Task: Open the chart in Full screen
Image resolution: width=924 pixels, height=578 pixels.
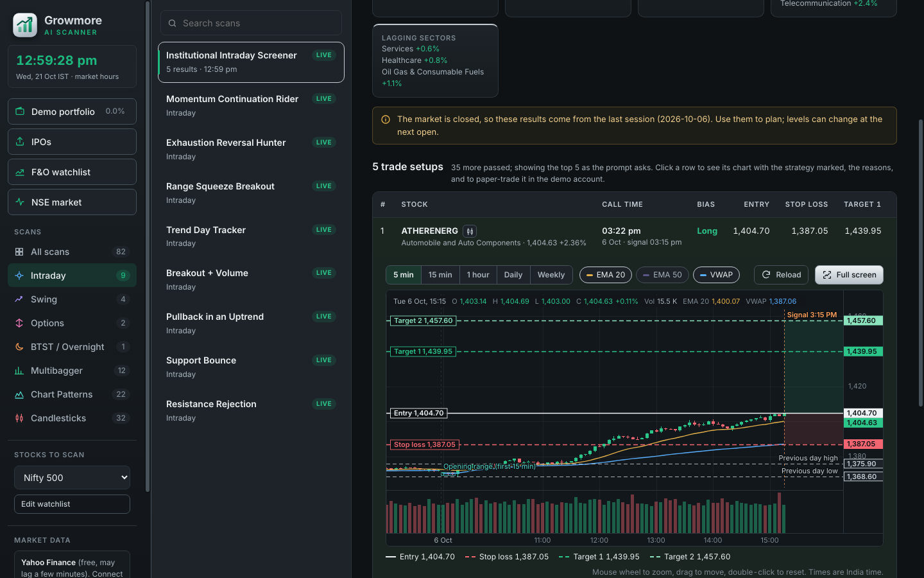Action: pyautogui.click(x=849, y=275)
